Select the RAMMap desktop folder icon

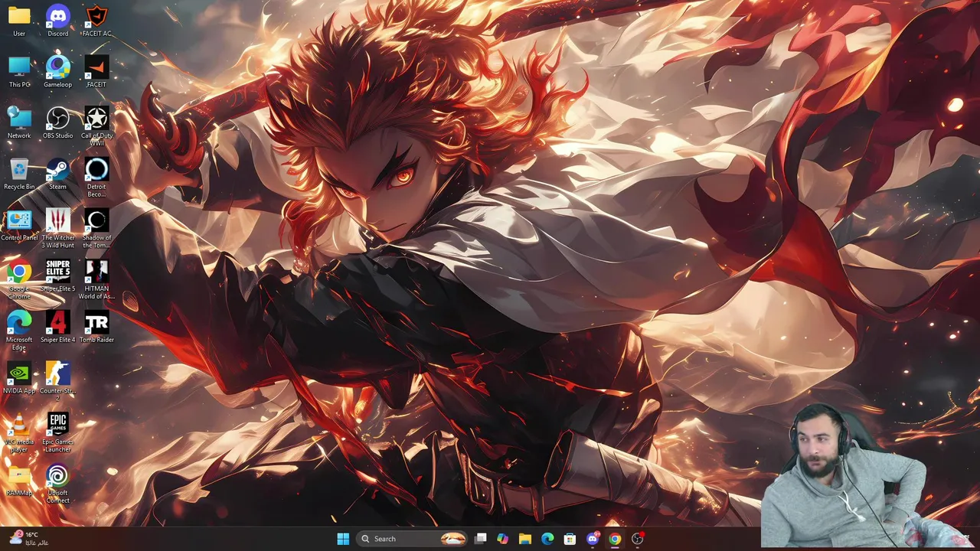(x=19, y=481)
